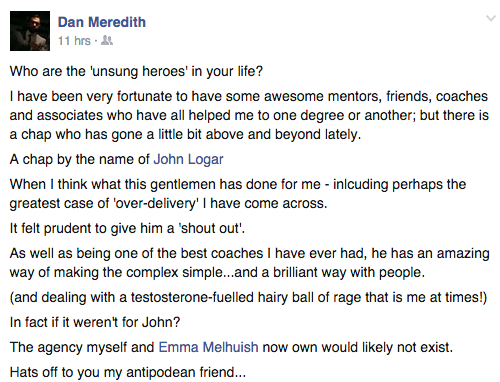
Task: Click the friends audience privacy icon
Action: (x=107, y=41)
